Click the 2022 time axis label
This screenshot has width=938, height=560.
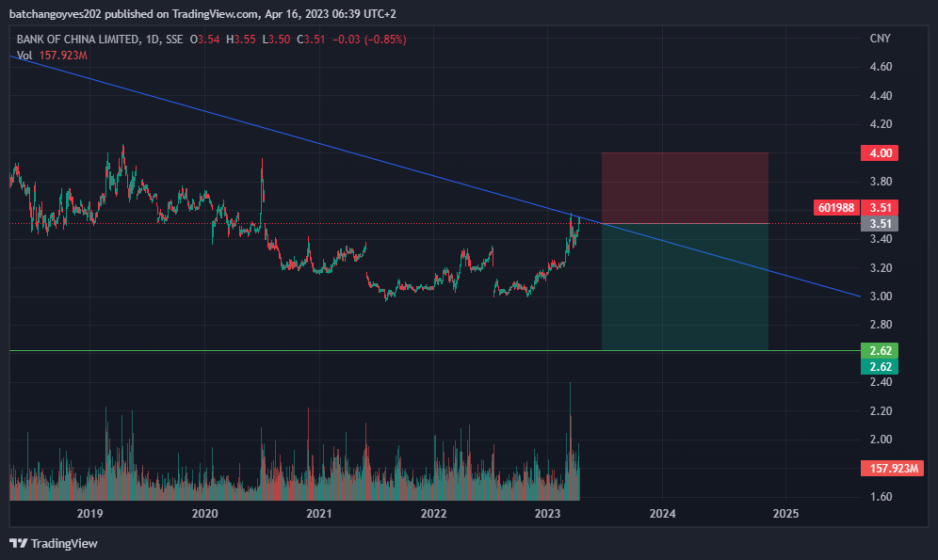pos(434,513)
